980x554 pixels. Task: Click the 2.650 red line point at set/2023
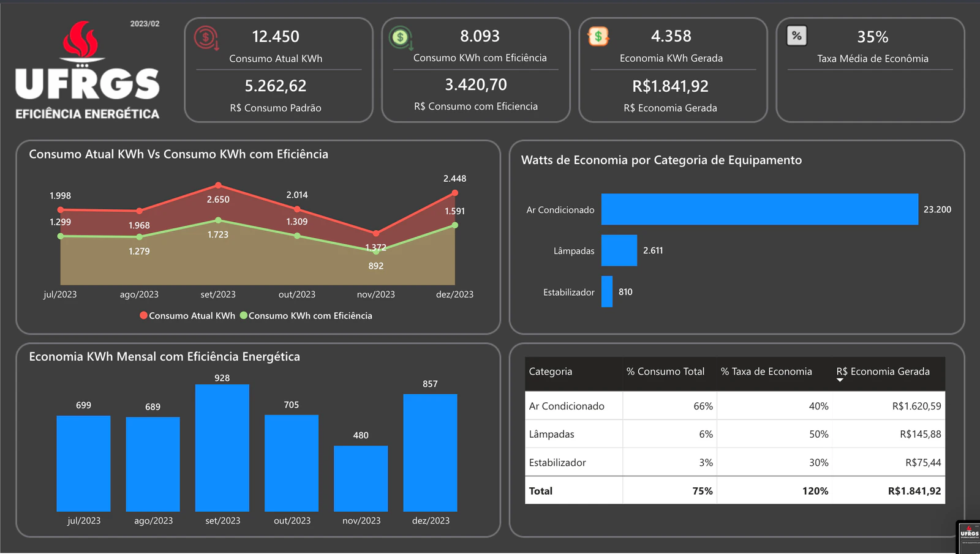point(218,185)
